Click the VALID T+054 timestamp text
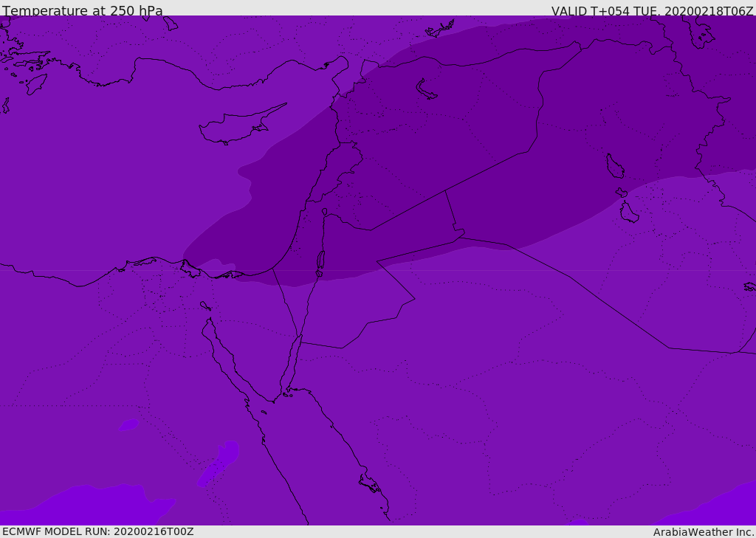This screenshot has height=538, width=756. 652,11
